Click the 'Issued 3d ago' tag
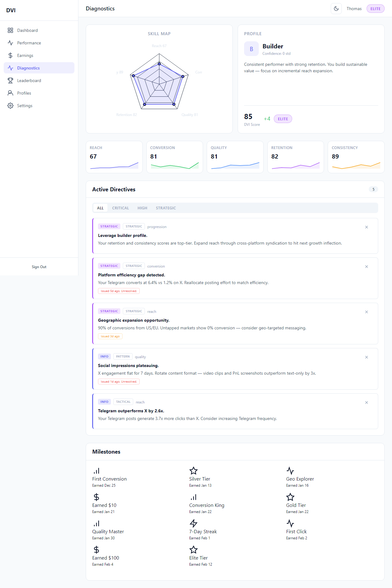Screen dimensions: 392x588 click(110, 336)
